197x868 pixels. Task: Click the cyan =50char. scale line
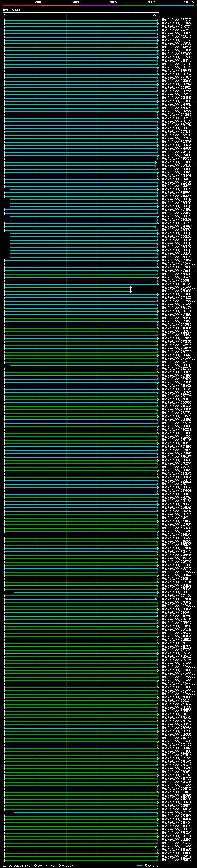(139, 866)
